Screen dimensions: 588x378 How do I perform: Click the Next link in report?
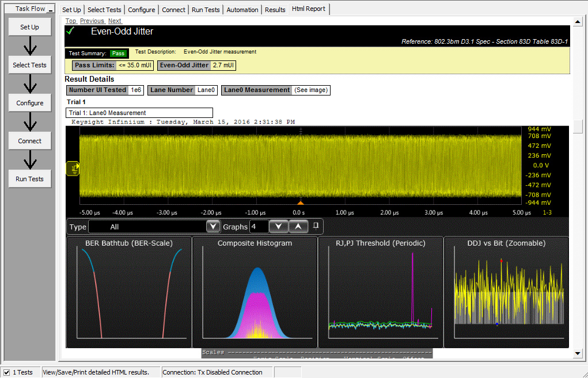coord(115,21)
